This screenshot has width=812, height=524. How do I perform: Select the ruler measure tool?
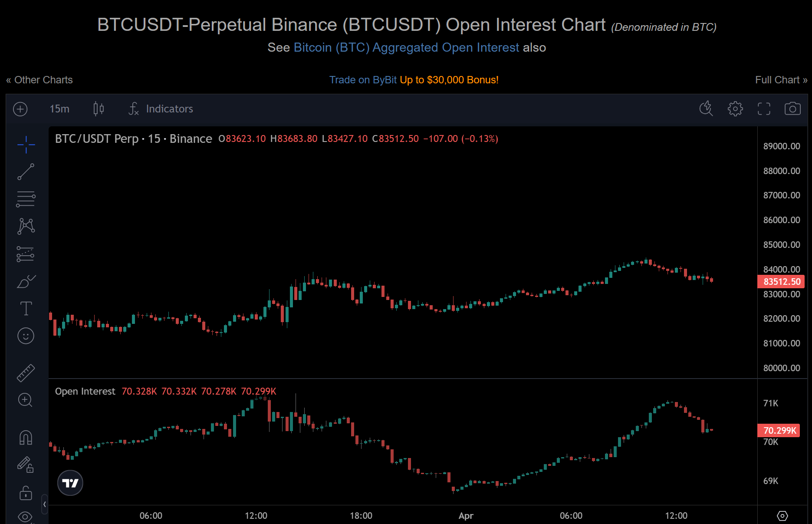tap(26, 373)
